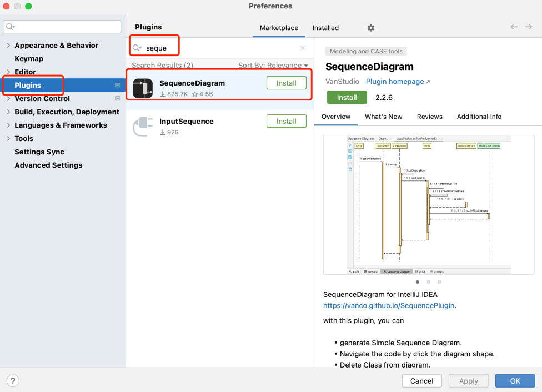542x392 pixels.
Task: Open the vanco.github.io SequencePlugin link
Action: click(389, 305)
